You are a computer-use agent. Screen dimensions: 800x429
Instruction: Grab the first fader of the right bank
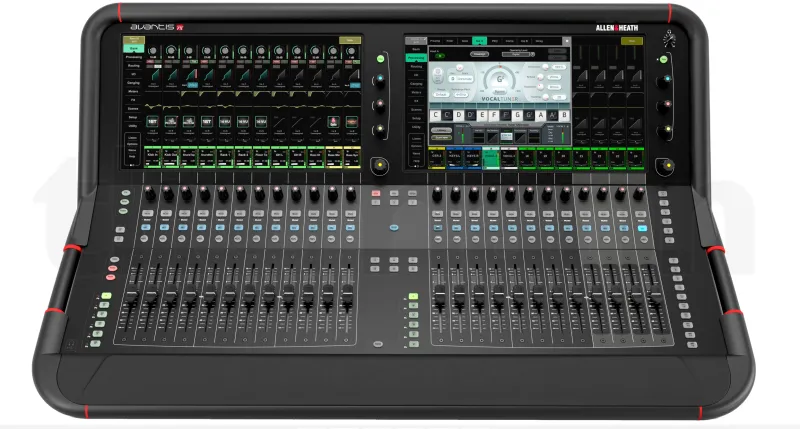(440, 294)
